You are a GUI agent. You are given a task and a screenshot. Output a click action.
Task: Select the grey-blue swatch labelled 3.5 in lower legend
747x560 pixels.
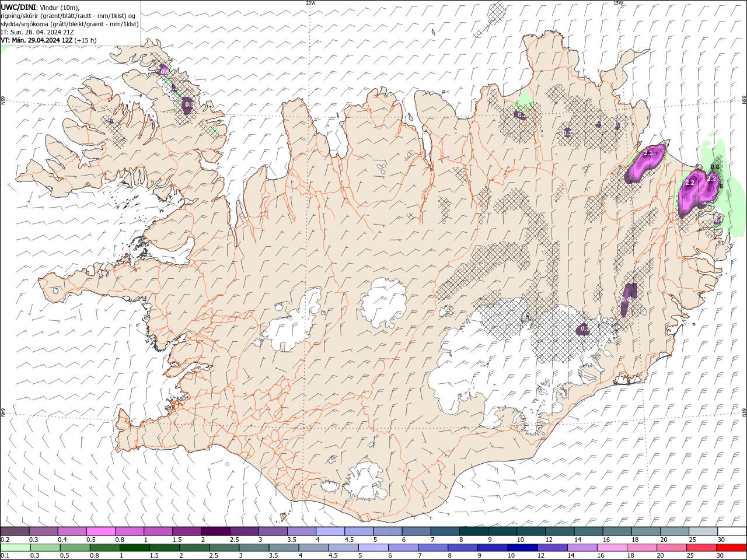[x=283, y=548]
